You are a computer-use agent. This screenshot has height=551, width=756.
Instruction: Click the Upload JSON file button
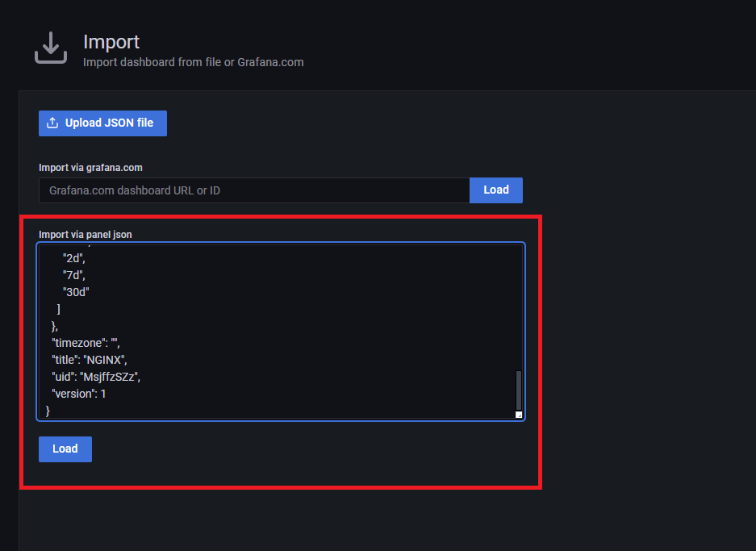(102, 123)
